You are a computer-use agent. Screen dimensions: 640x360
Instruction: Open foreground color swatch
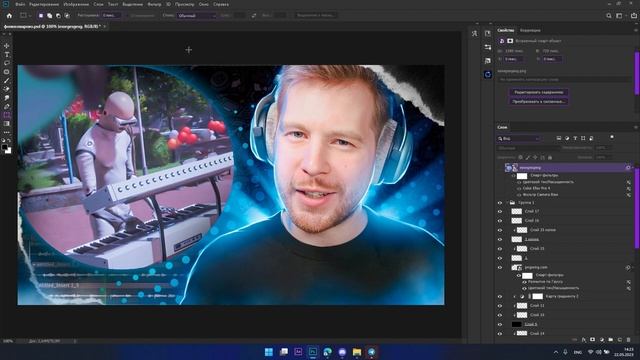click(x=4, y=147)
